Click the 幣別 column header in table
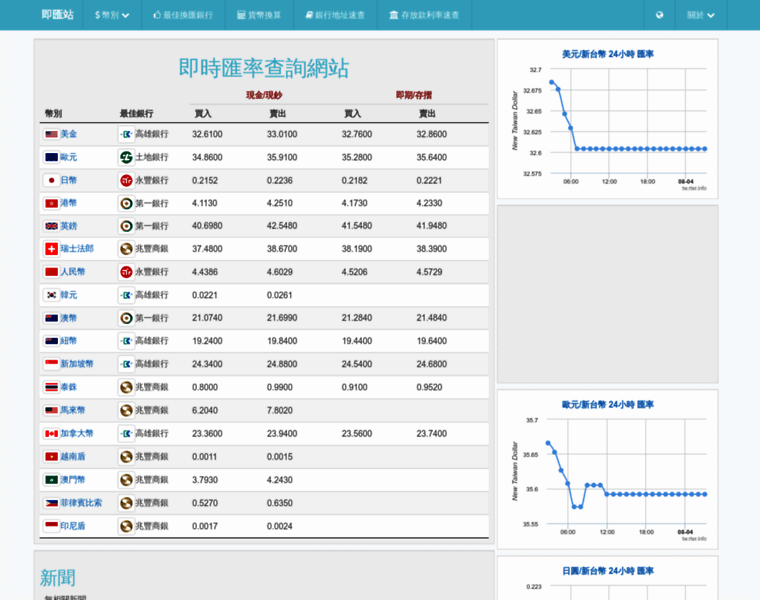This screenshot has width=760, height=600. [53, 113]
